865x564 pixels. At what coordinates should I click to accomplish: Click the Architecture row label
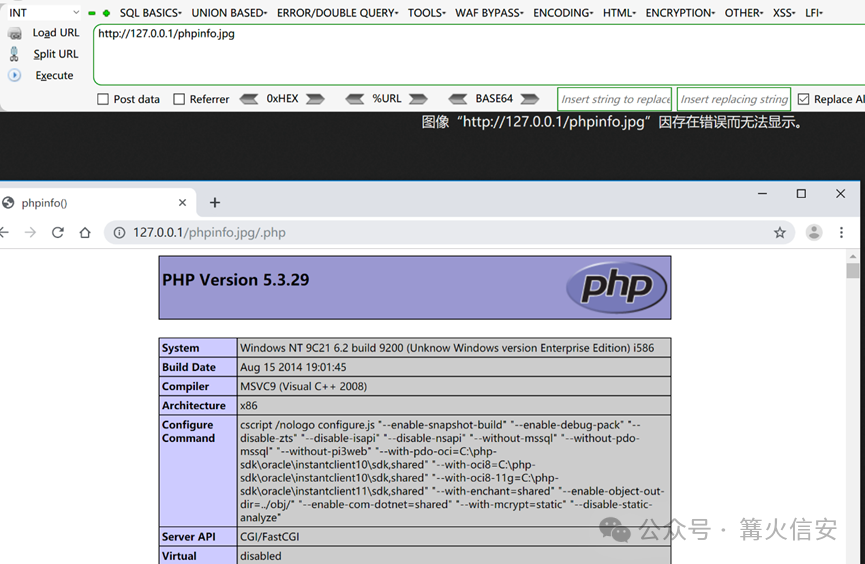pos(194,405)
